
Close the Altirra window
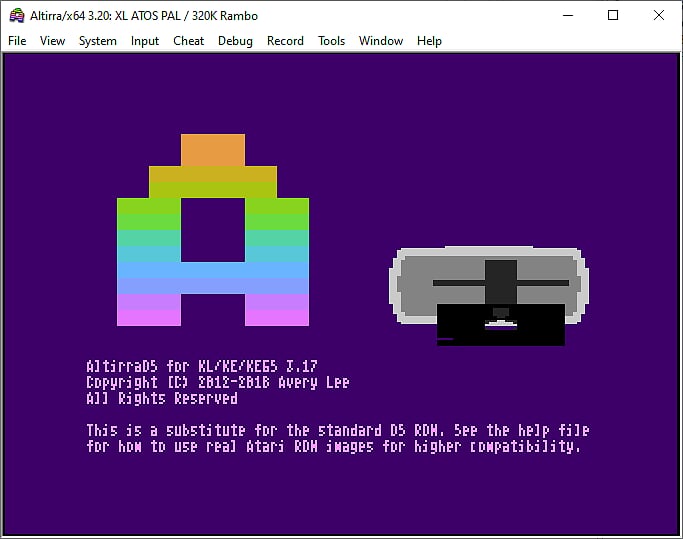click(659, 16)
